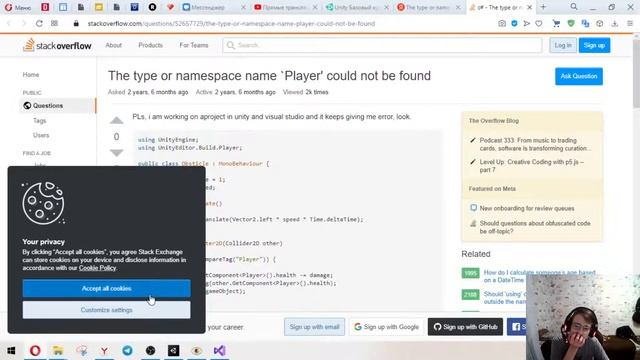640x360 pixels.
Task: Bookmark the page with the heart icon
Action: tap(539, 24)
